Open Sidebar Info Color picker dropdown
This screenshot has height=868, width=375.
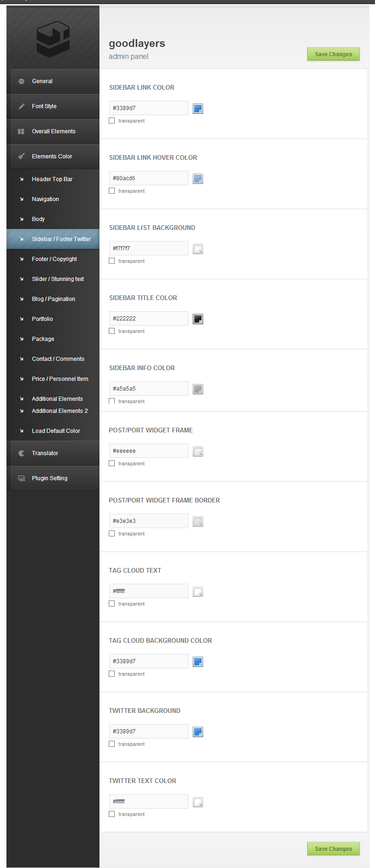(x=198, y=389)
